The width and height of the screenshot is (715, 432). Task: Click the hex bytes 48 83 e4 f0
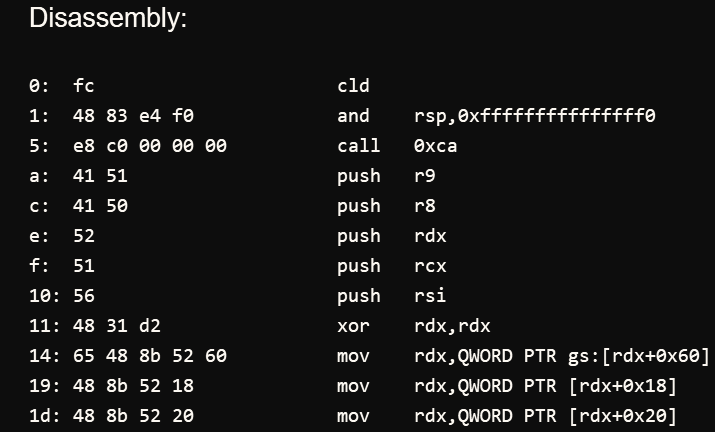(x=133, y=116)
